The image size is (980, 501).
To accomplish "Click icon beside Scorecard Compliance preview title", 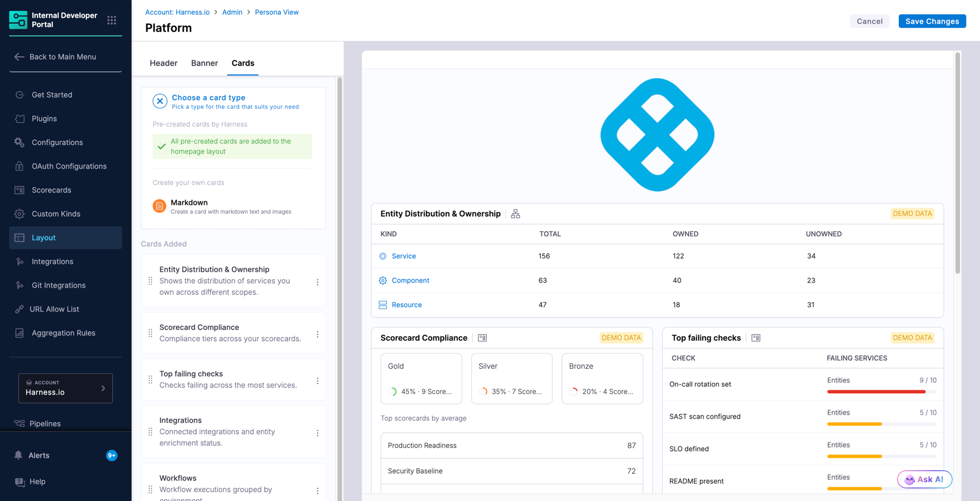I will tap(483, 338).
